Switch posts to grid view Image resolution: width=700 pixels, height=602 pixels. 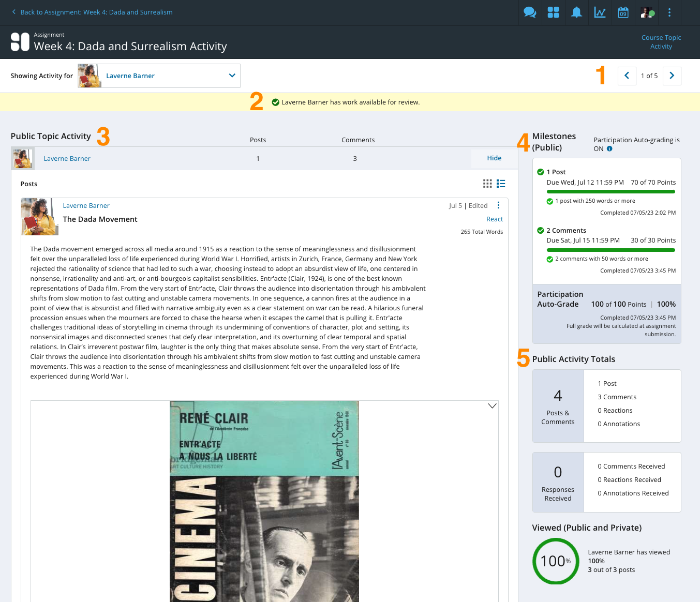tap(487, 184)
